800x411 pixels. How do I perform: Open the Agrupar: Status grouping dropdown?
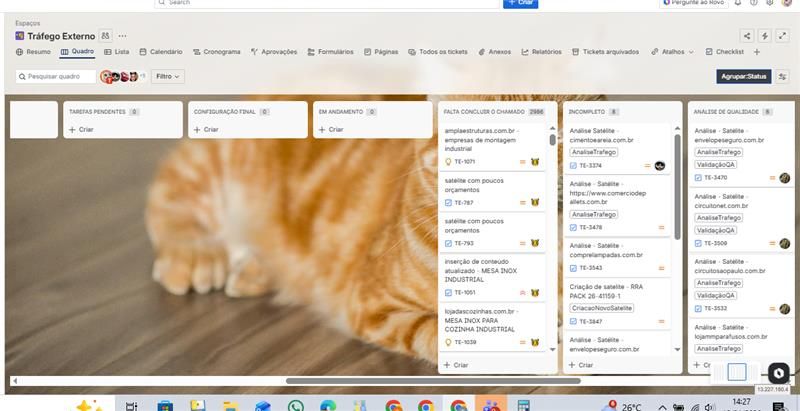point(744,76)
